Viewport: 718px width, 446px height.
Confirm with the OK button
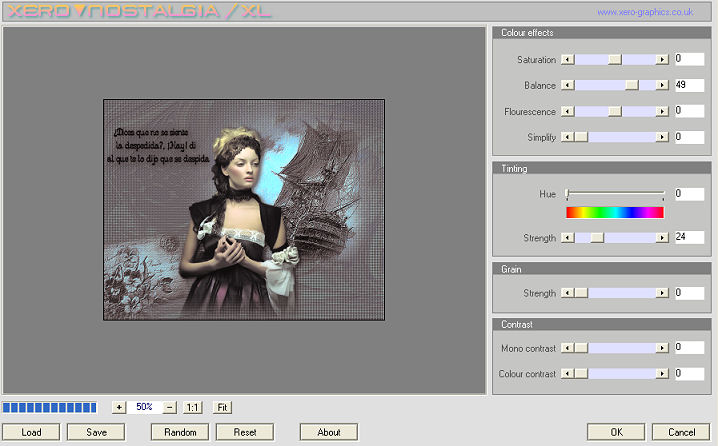tap(616, 432)
